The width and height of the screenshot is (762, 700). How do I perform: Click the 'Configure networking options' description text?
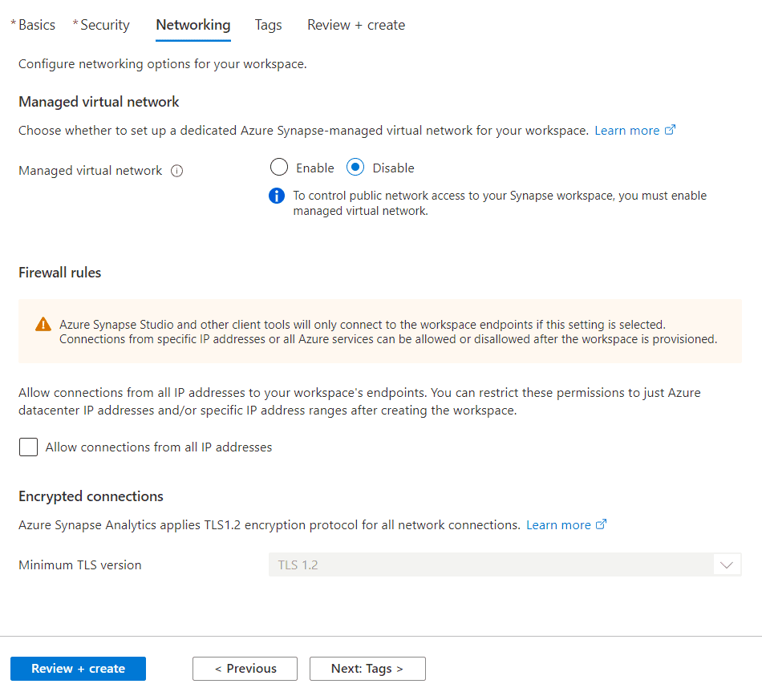(163, 64)
